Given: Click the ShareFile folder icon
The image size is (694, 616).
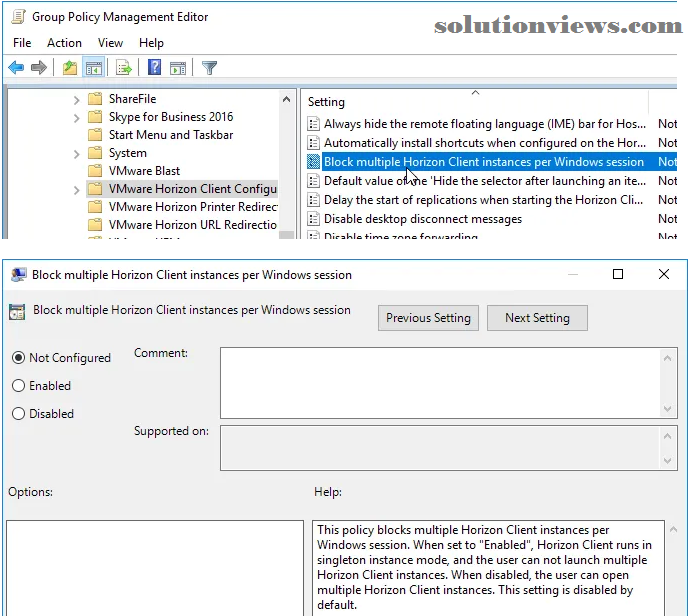Looking at the screenshot, I should coord(95,98).
